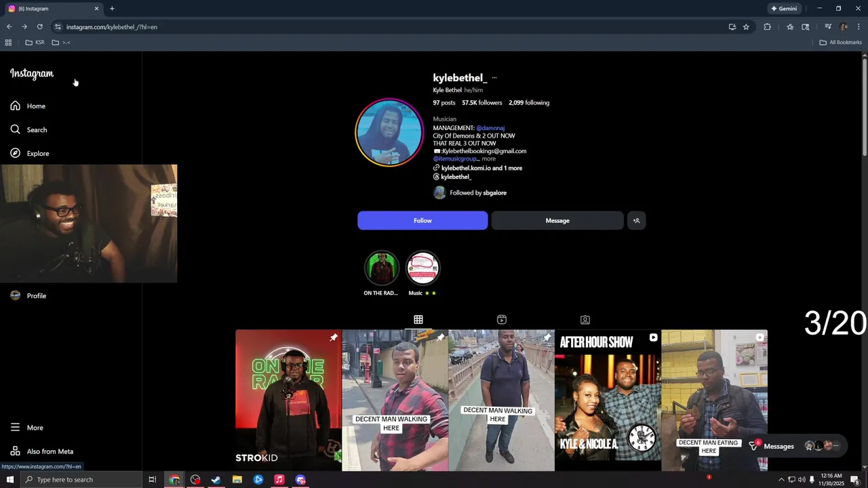Open Profile in Instagram sidebar
Image resolution: width=868 pixels, height=488 pixels.
pos(28,296)
